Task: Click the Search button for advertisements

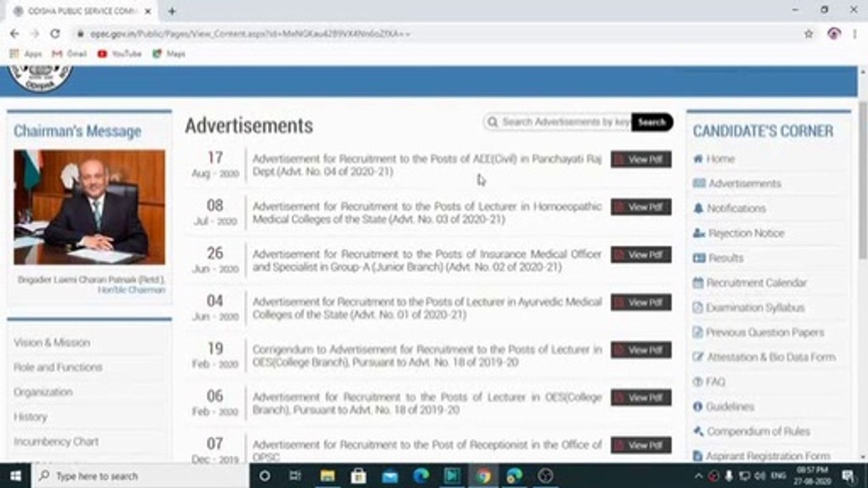Action: coord(652,122)
